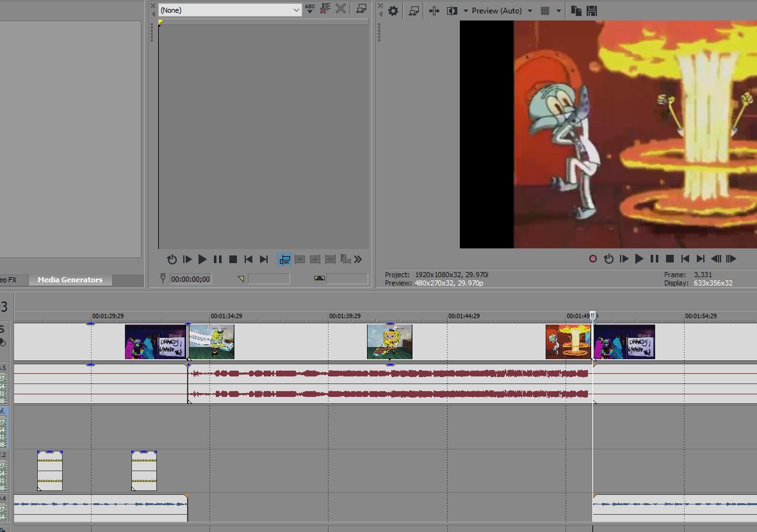This screenshot has height=532, width=757.
Task: Toggle highlighted Enable Timeline Overwrite icon in trimmer
Action: point(284,259)
